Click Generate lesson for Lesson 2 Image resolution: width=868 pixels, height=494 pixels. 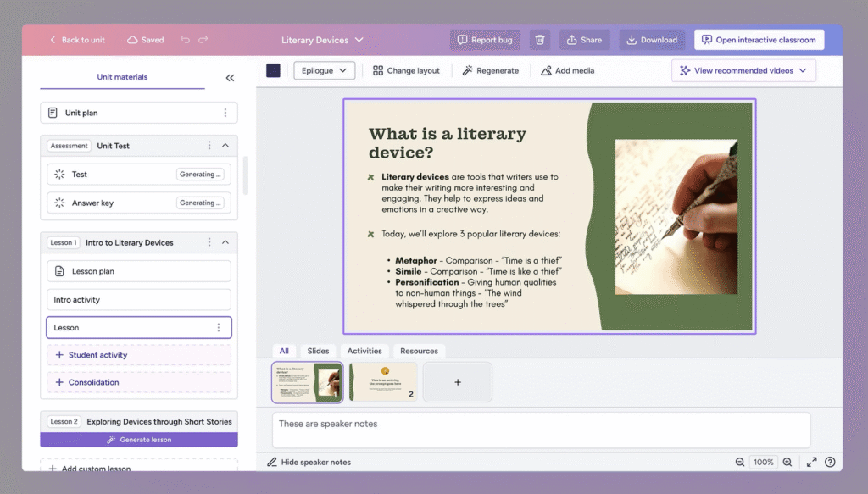click(139, 440)
